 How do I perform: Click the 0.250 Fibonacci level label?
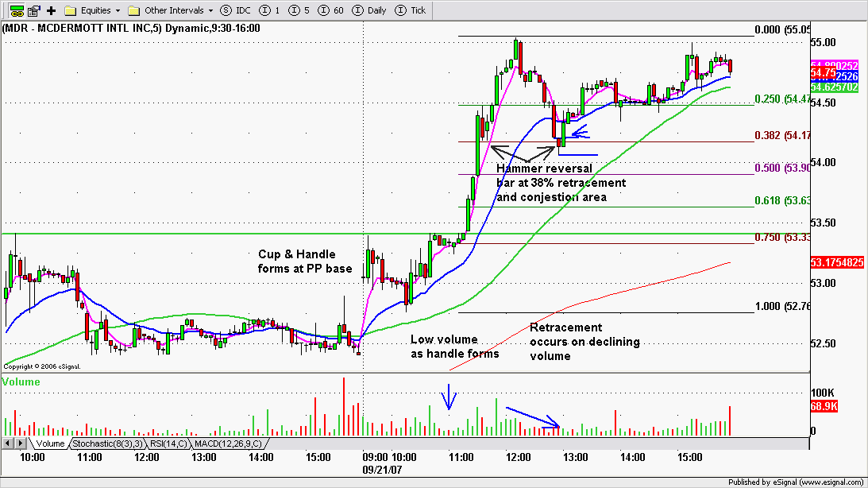(x=782, y=99)
